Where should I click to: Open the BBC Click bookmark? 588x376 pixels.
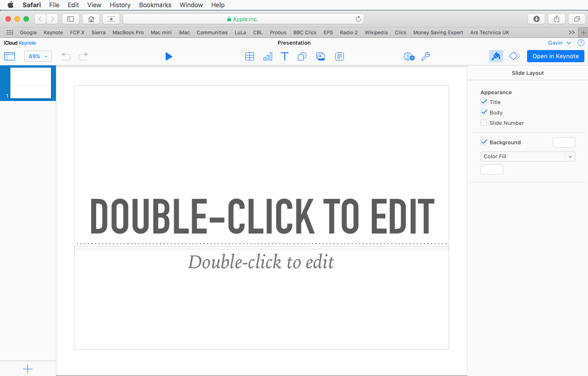point(305,32)
